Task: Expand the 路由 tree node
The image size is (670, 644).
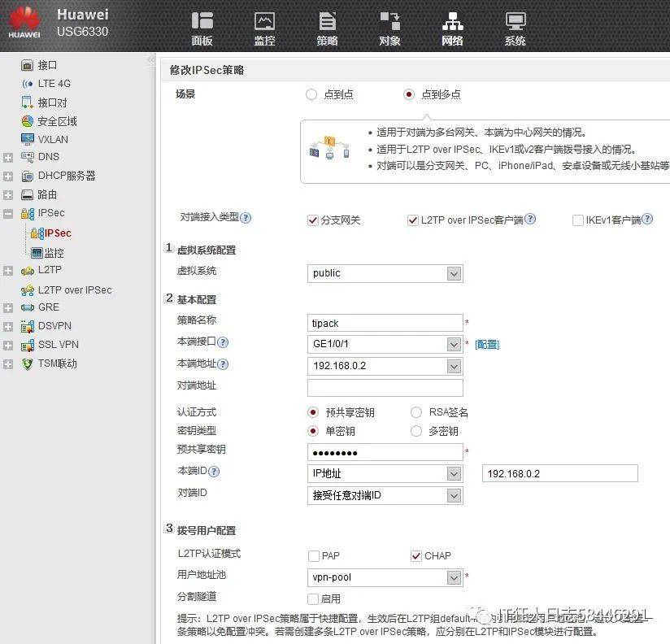Action: click(x=7, y=195)
